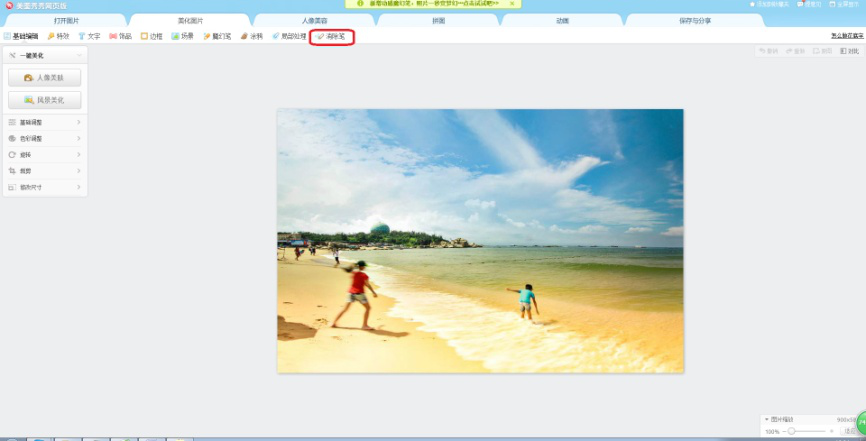The width and height of the screenshot is (866, 441).
Task: Switch to the 人像美容 tab
Action: coord(314,20)
